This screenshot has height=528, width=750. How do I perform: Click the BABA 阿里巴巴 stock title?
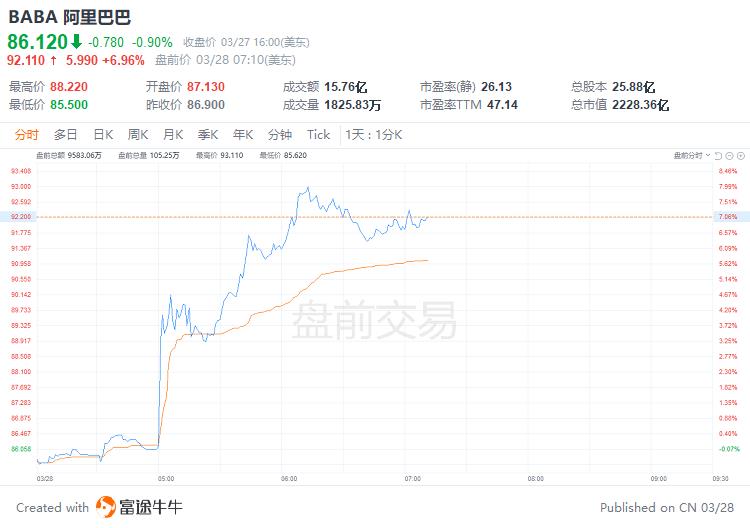[x=69, y=17]
